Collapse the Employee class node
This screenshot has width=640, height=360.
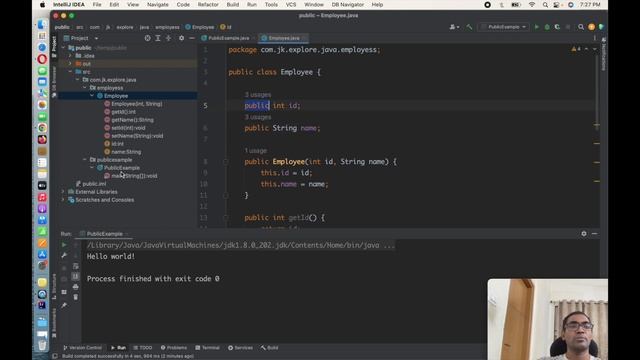[92, 96]
